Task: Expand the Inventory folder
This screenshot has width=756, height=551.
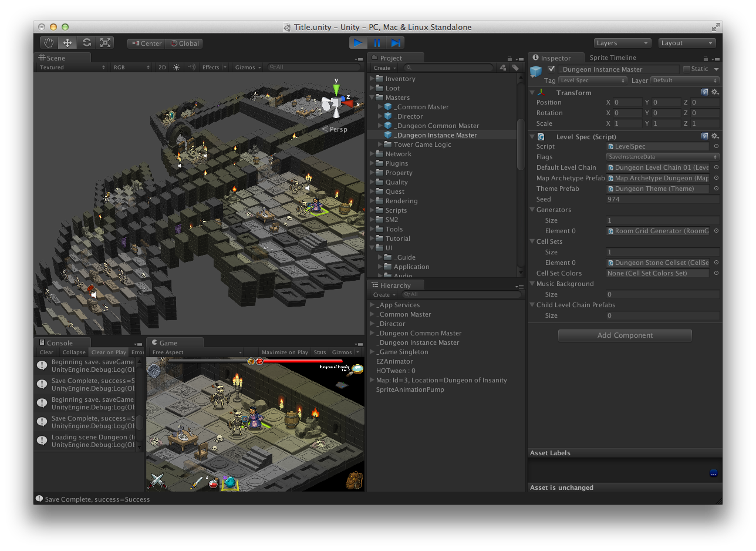Action: click(372, 79)
